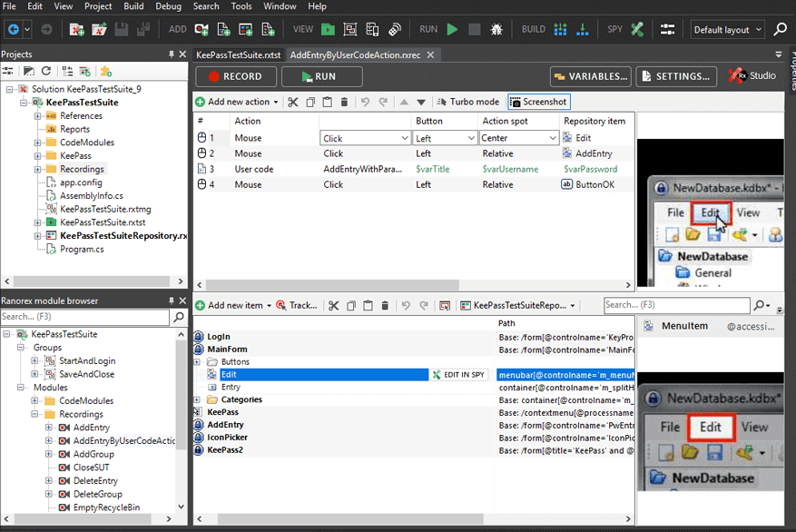
Task: Open the KeePassTestSuiteRepo repository dropdown
Action: [572, 306]
